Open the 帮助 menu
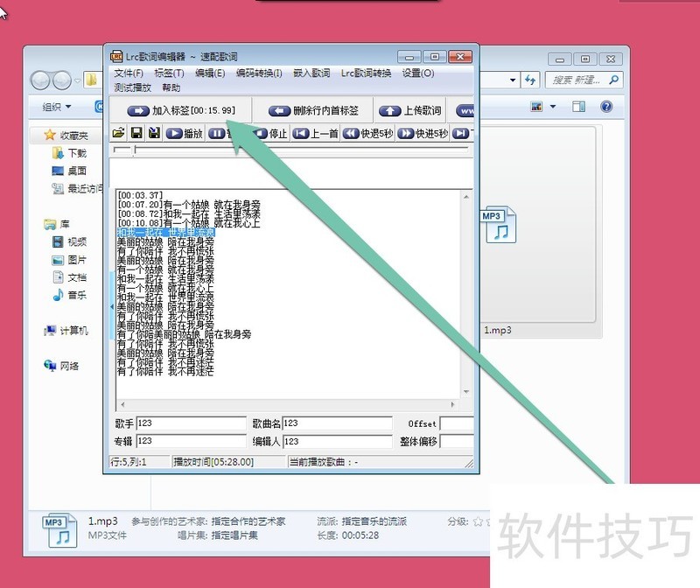 [171, 87]
